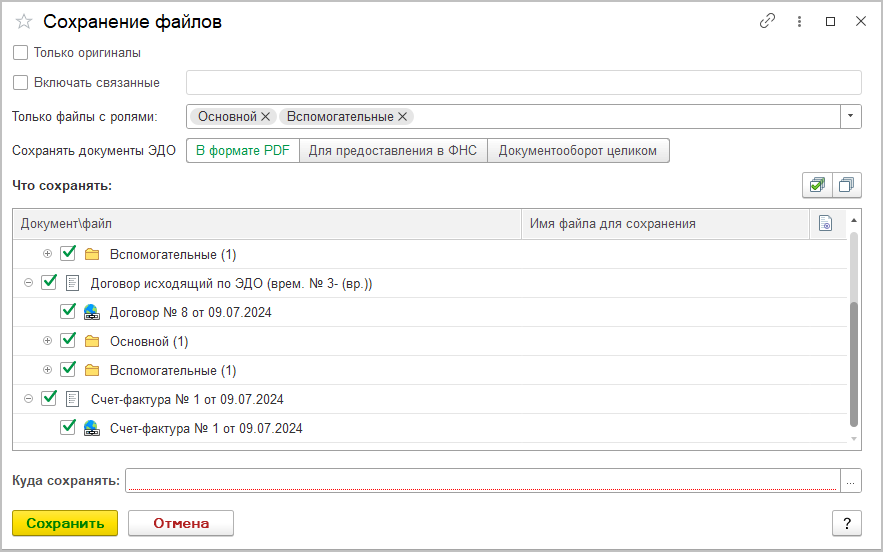
Task: Click the Куда сохранять path field
Action: (480, 481)
